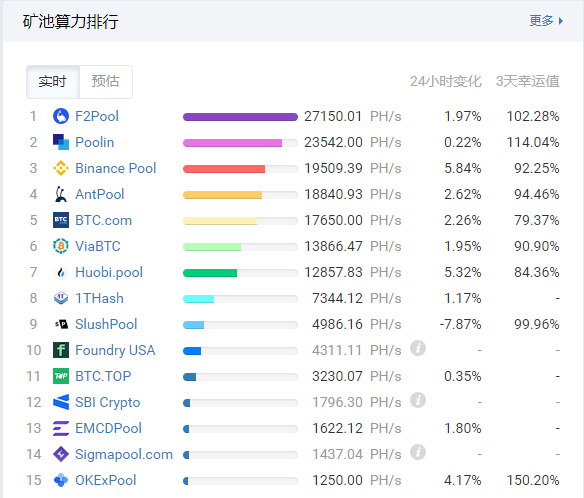Open the BTC.TOP link

[x=103, y=376]
